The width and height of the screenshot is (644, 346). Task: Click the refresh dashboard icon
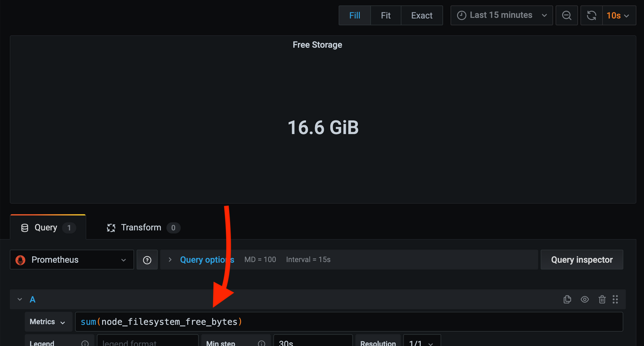591,15
